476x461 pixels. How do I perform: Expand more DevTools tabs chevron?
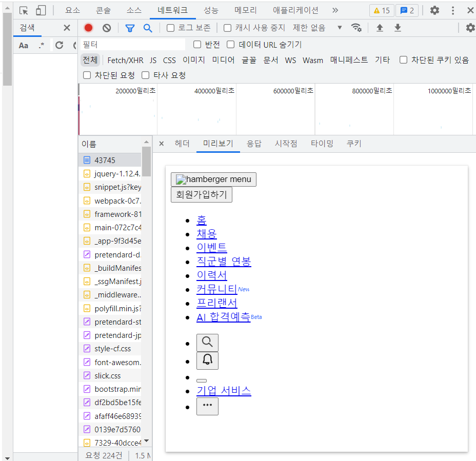point(335,11)
